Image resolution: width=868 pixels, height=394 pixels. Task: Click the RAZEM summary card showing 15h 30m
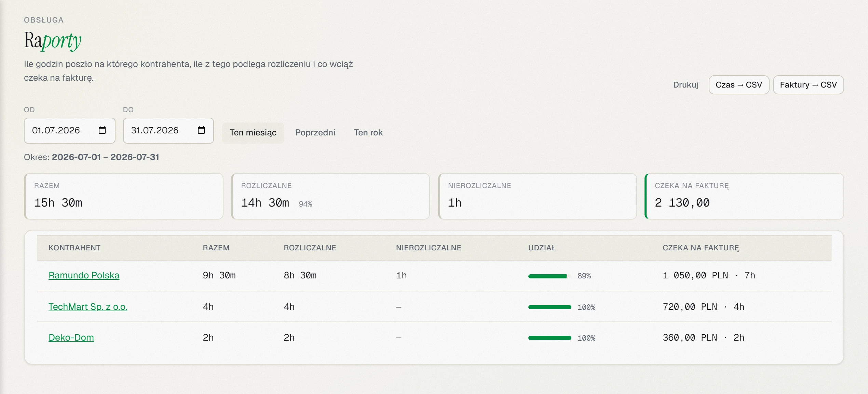(124, 196)
